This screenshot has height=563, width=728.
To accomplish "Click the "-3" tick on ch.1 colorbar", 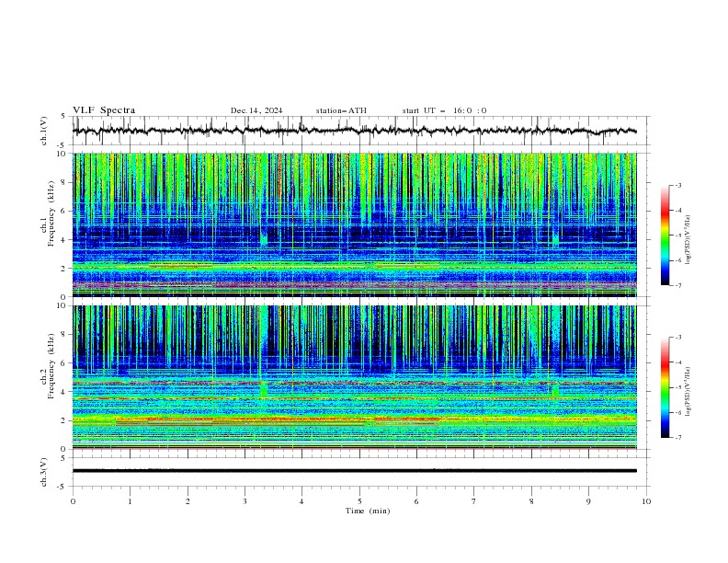I will pos(677,185).
